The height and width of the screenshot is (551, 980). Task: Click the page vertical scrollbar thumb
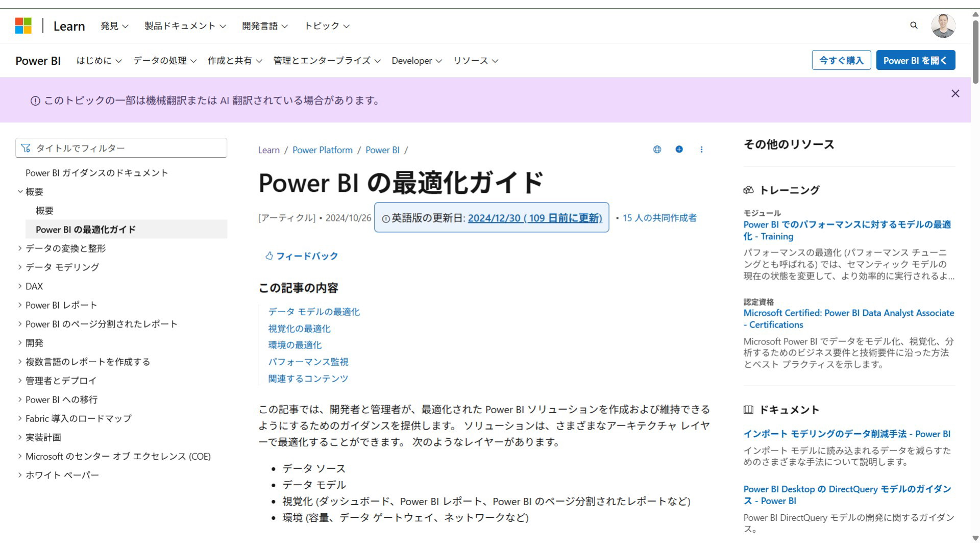pos(975,51)
